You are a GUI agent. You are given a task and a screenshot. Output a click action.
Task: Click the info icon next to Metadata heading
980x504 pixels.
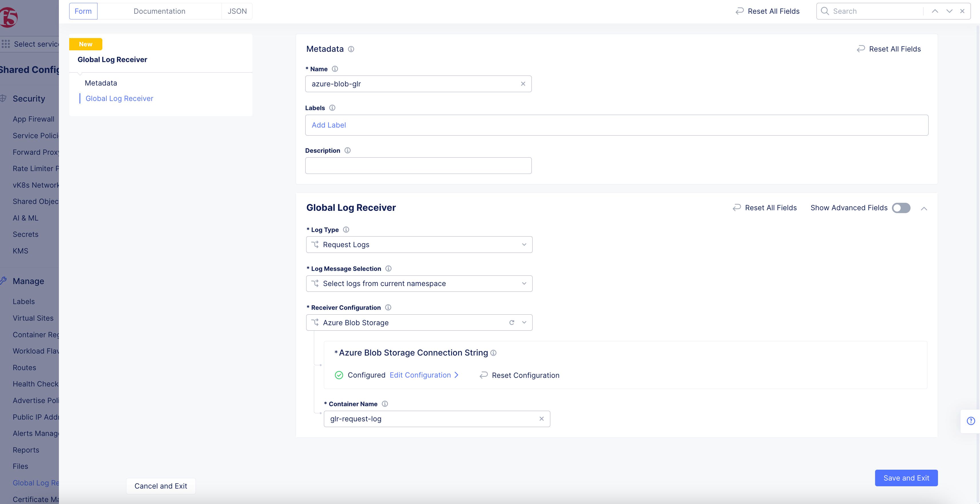pos(351,49)
